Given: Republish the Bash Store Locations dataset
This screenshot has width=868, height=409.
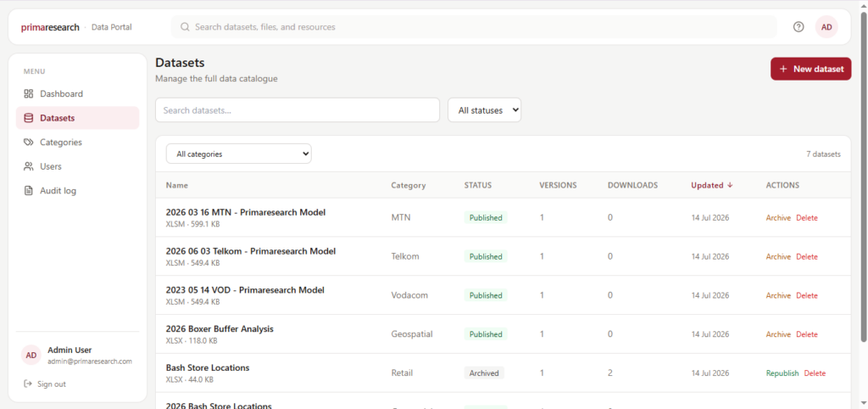Looking at the screenshot, I should tap(782, 373).
